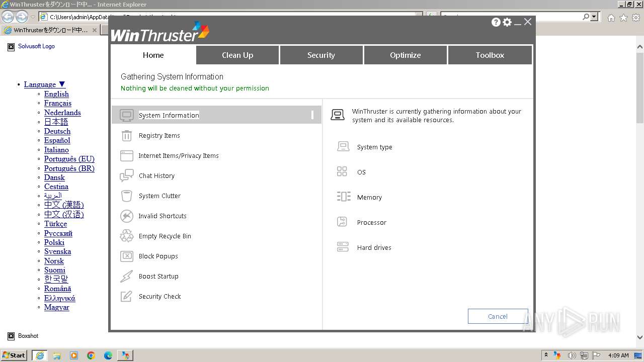Open Chrome from the taskbar
Image resolution: width=644 pixels, height=362 pixels.
[x=91, y=355]
